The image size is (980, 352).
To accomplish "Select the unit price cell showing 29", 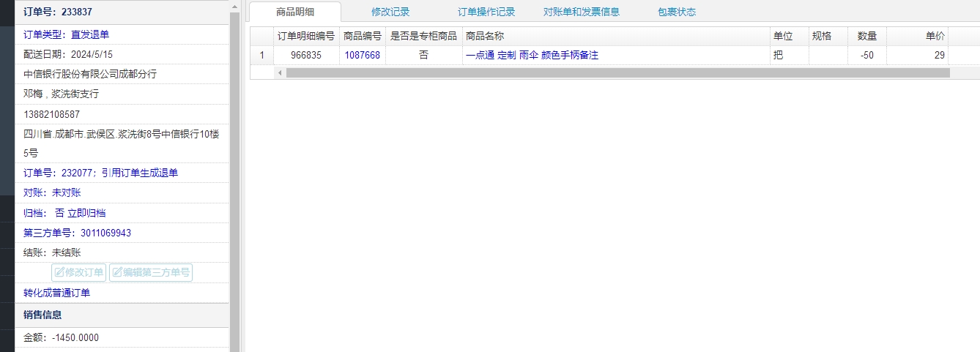I will pyautogui.click(x=918, y=55).
